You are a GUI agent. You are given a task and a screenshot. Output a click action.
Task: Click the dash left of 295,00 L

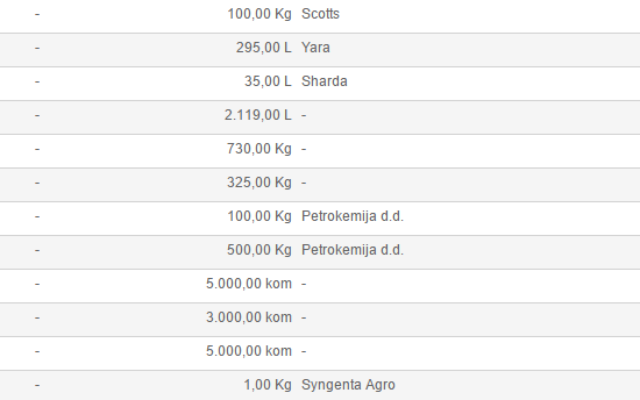38,48
